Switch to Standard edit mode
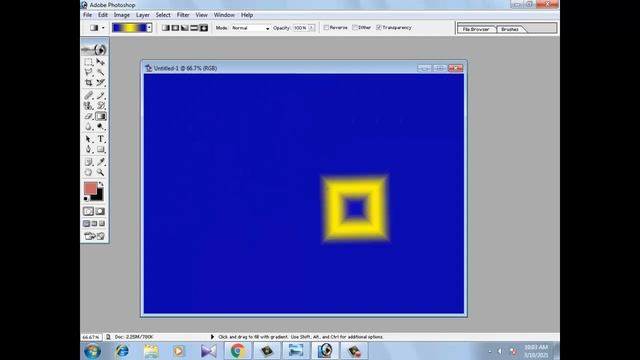The image size is (640, 360). (89, 211)
